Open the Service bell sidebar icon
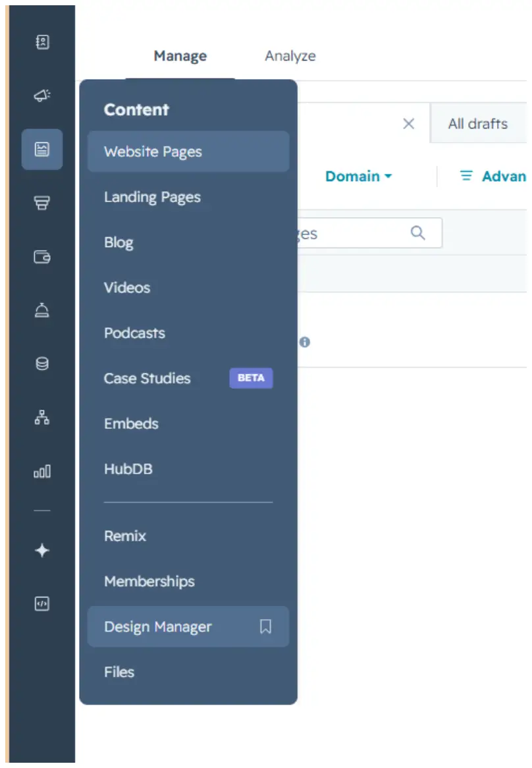Image resolution: width=532 pixels, height=768 pixels. (42, 310)
